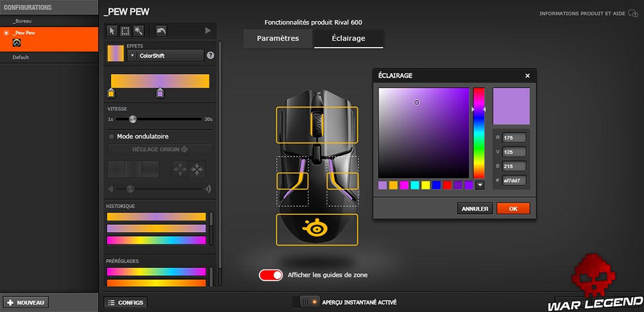Image resolution: width=644 pixels, height=312 pixels.
Task: Select the _Bureau configuration
Action: coord(23,21)
